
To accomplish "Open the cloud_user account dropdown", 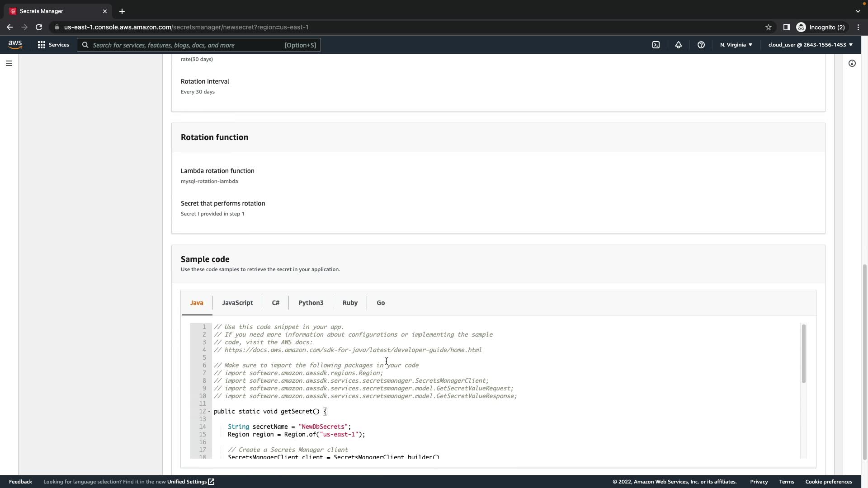I will (x=810, y=45).
